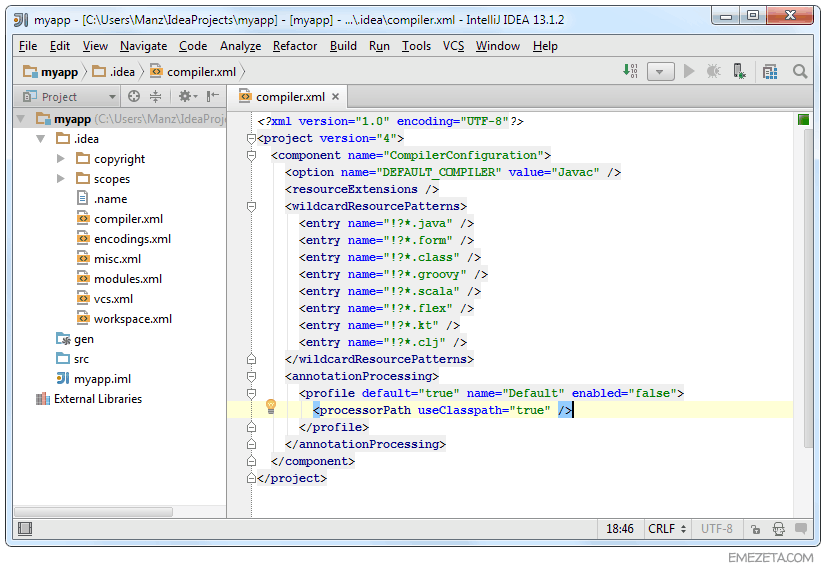Select encodings.xml in the project tree

click(x=124, y=239)
